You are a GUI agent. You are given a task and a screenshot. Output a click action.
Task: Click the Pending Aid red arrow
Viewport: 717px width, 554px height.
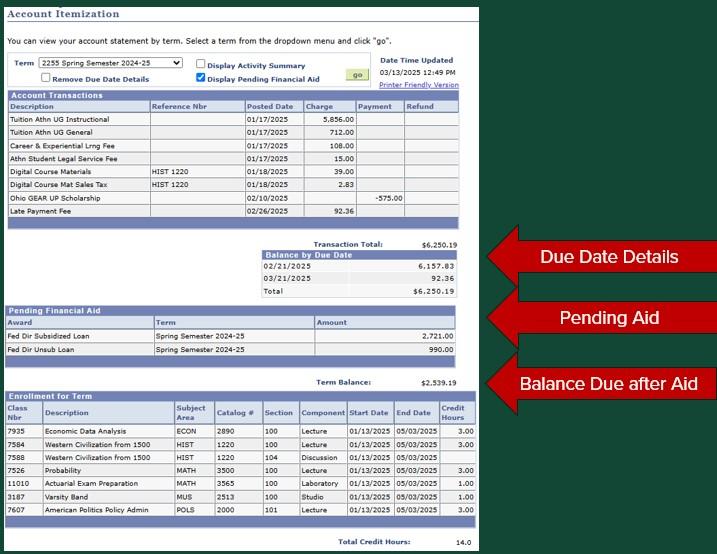point(601,318)
